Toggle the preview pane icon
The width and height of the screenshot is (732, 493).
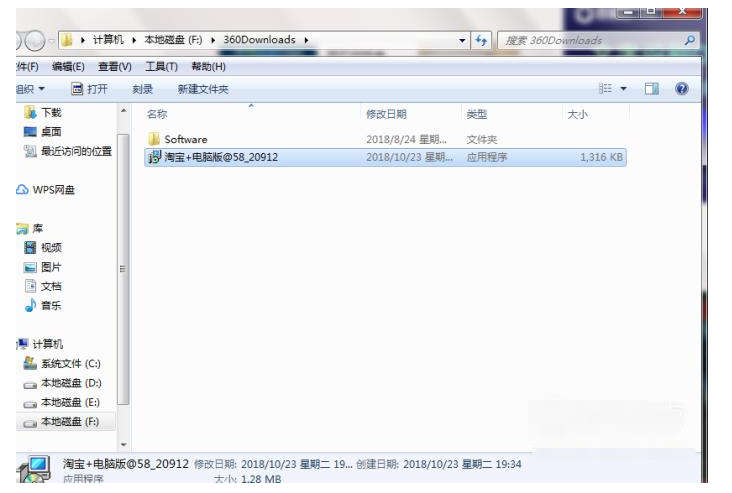coord(652,89)
